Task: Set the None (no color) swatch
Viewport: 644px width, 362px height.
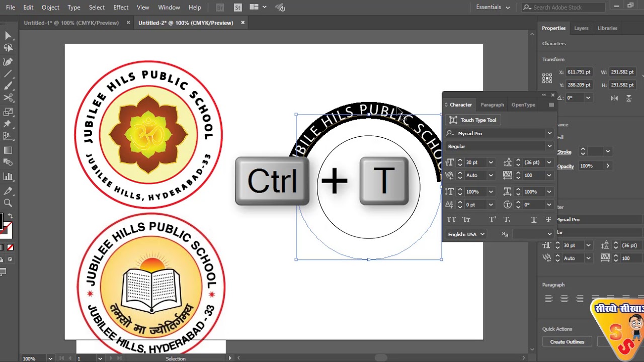Action: coord(10,247)
